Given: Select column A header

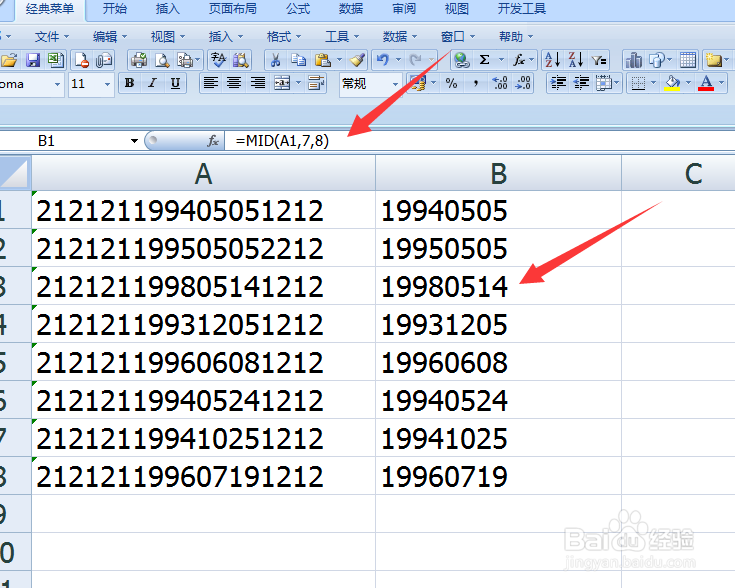Looking at the screenshot, I should click(x=203, y=173).
